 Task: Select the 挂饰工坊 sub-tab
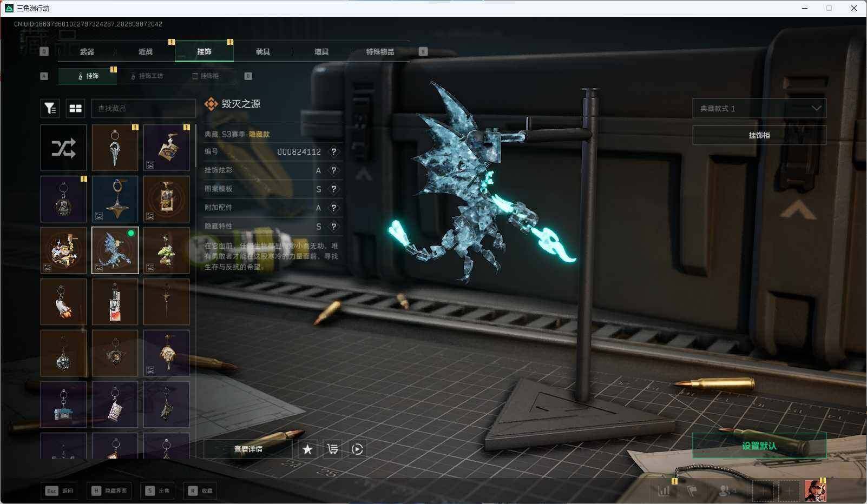[x=147, y=76]
